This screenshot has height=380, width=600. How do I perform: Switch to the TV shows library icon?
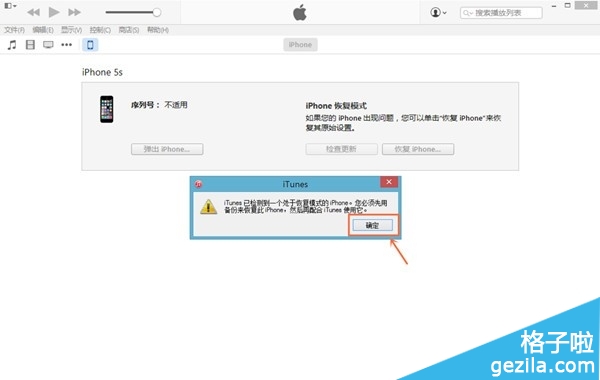(x=48, y=45)
